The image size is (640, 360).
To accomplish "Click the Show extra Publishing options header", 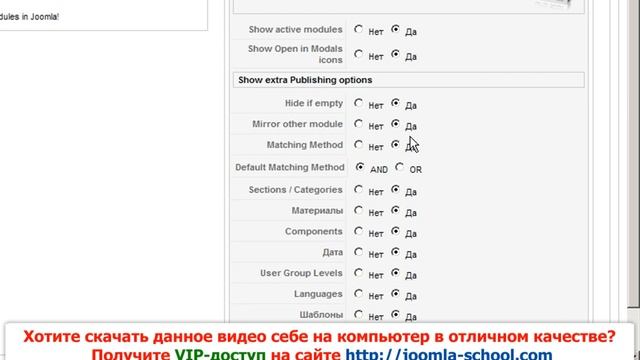I will (409, 80).
